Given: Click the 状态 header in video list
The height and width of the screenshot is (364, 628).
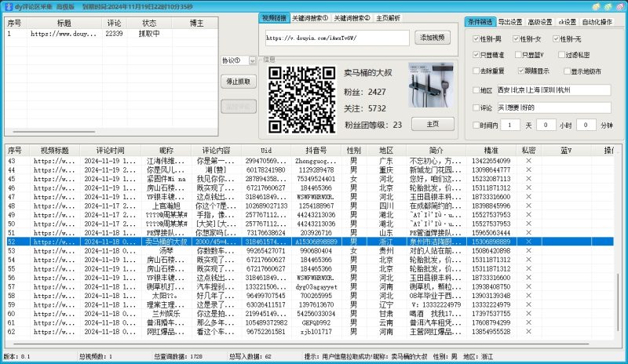Looking at the screenshot, I should point(149,24).
